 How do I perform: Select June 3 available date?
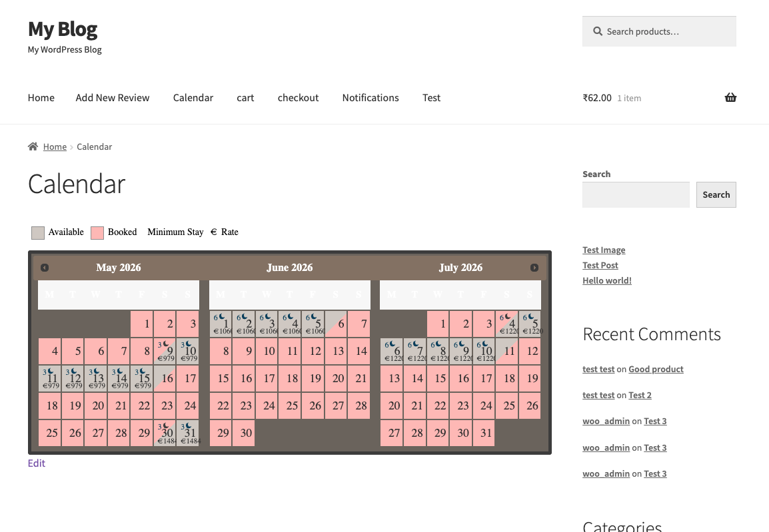tap(268, 324)
